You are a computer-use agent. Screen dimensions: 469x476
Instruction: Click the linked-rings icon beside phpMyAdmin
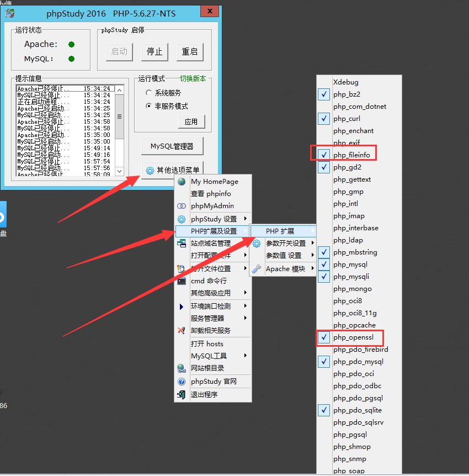coord(182,206)
